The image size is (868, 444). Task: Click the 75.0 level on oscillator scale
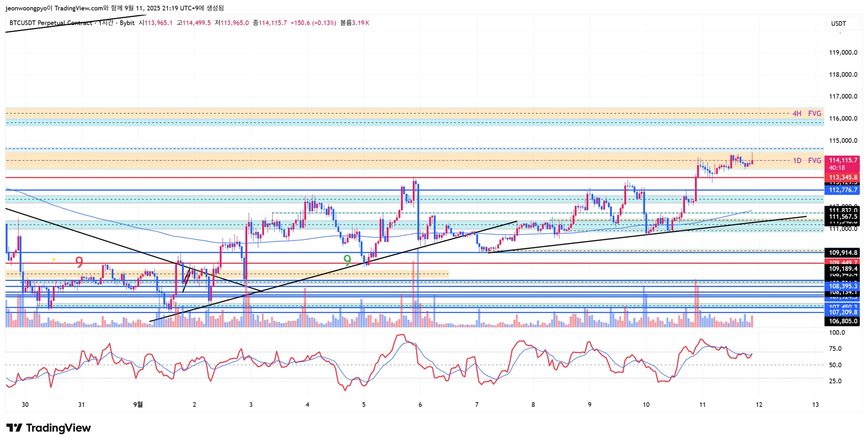tap(835, 349)
